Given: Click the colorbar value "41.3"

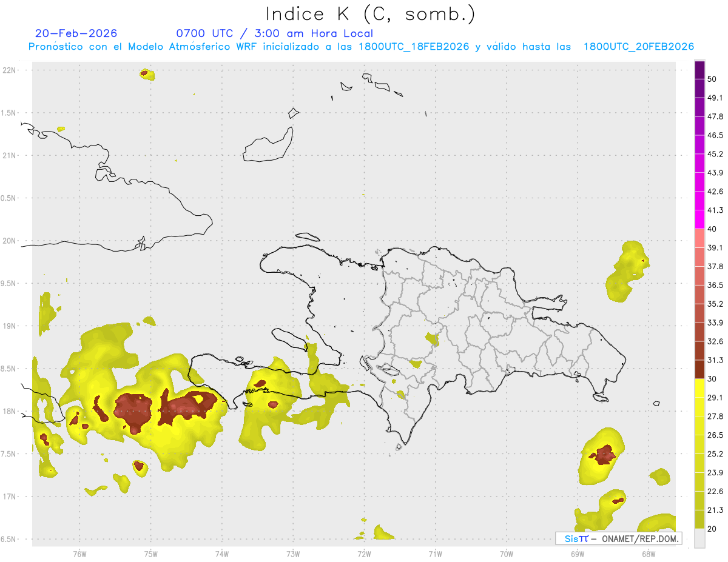Looking at the screenshot, I should point(715,210).
